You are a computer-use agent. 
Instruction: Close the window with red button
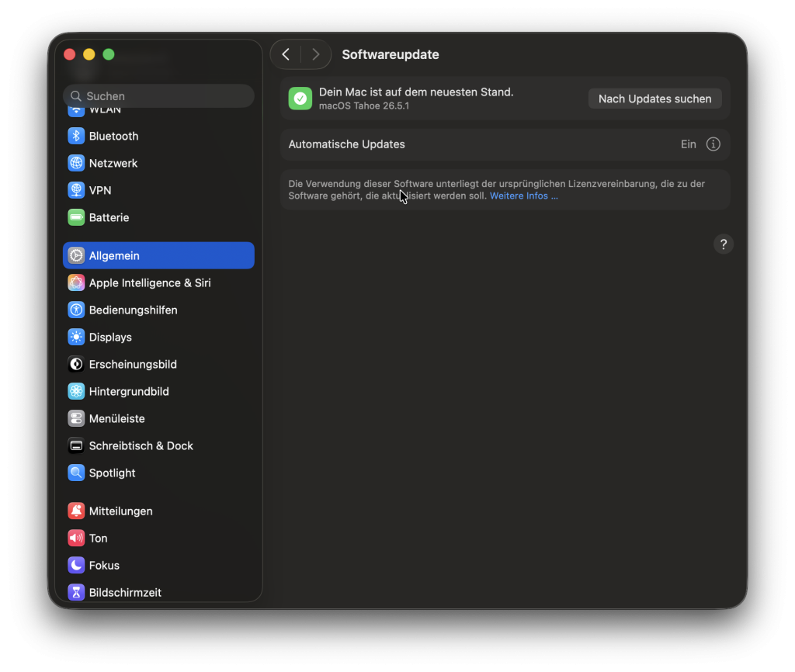pos(69,54)
